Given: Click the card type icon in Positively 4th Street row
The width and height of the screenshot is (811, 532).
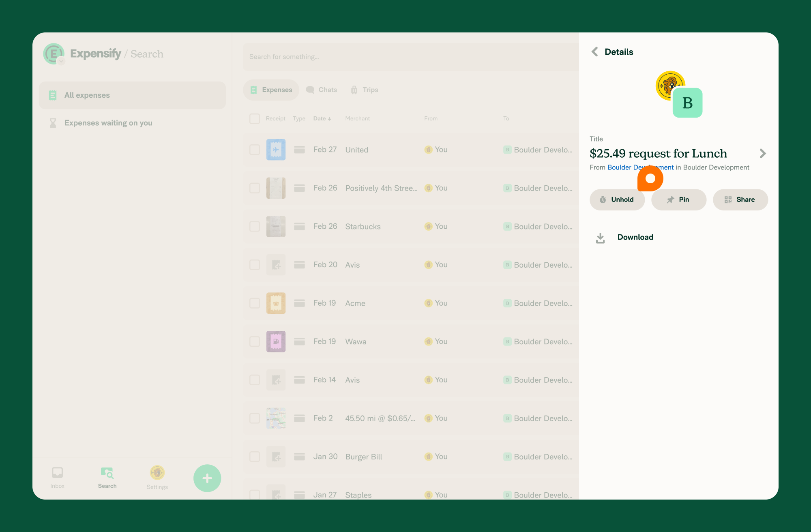Looking at the screenshot, I should (299, 188).
